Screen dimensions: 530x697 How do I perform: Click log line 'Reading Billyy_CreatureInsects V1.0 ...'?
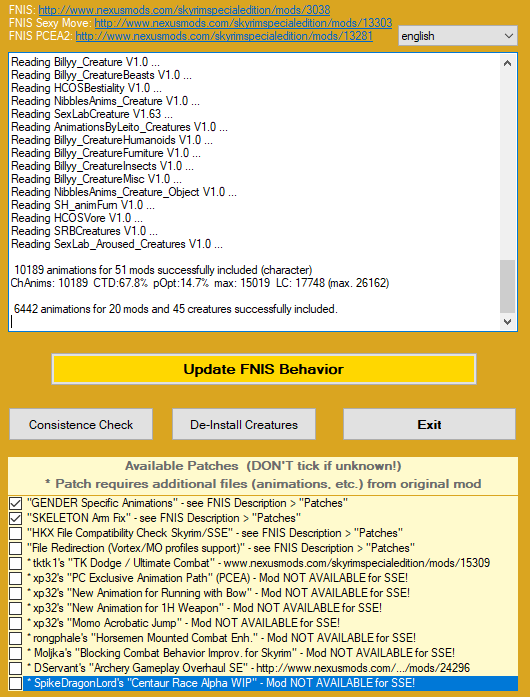click(102, 166)
